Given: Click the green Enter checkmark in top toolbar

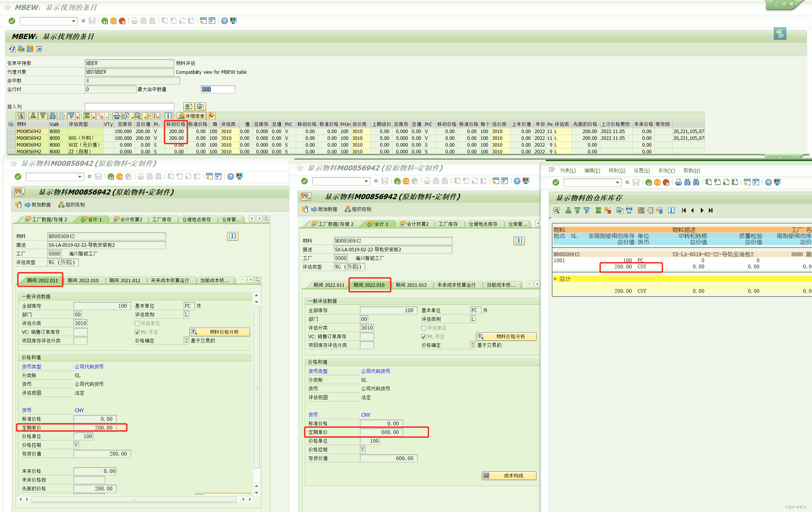Looking at the screenshot, I should pos(12,21).
